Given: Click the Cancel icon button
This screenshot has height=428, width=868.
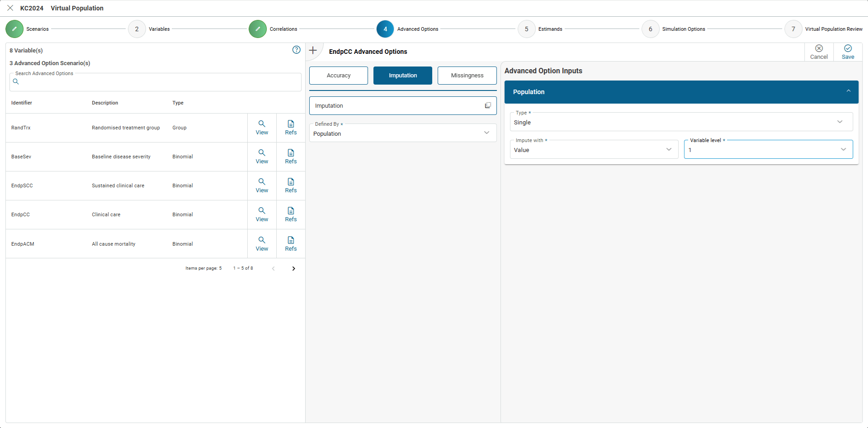Looking at the screenshot, I should pos(819,52).
